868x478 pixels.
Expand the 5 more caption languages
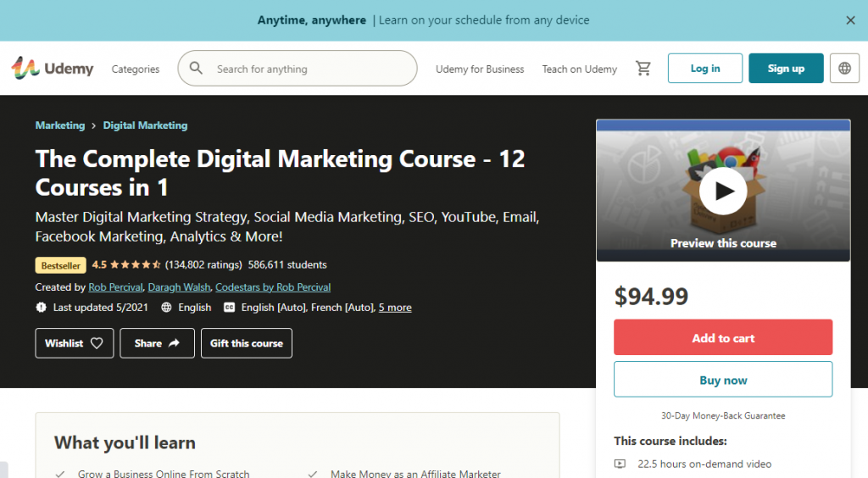[395, 308]
